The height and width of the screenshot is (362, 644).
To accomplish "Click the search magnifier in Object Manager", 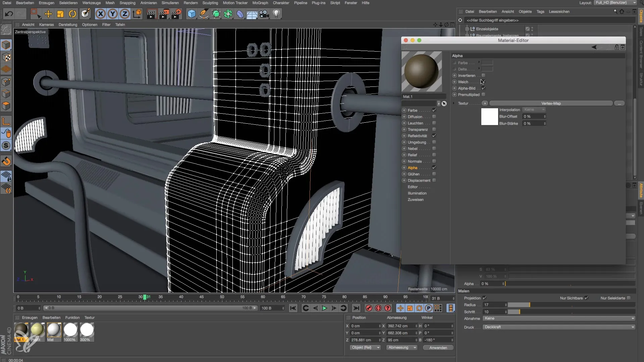I will (615, 11).
